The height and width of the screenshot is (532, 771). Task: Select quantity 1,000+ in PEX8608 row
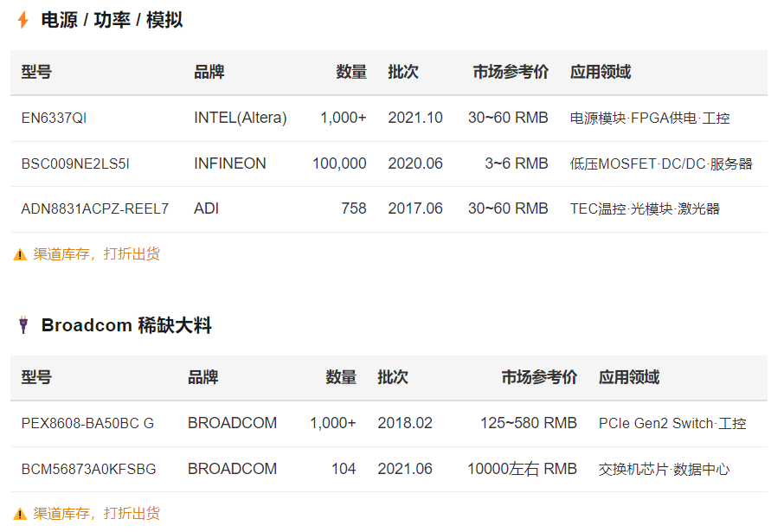pyautogui.click(x=333, y=423)
